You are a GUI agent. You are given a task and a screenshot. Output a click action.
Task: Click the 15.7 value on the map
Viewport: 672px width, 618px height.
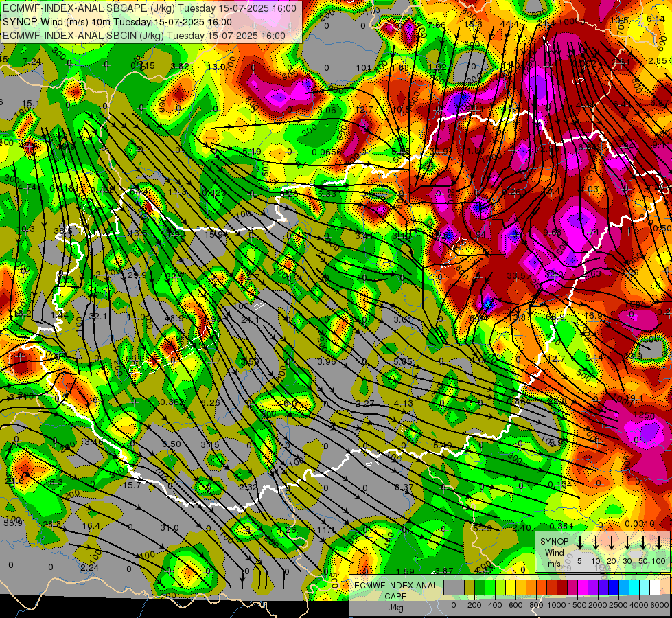[x=132, y=485]
